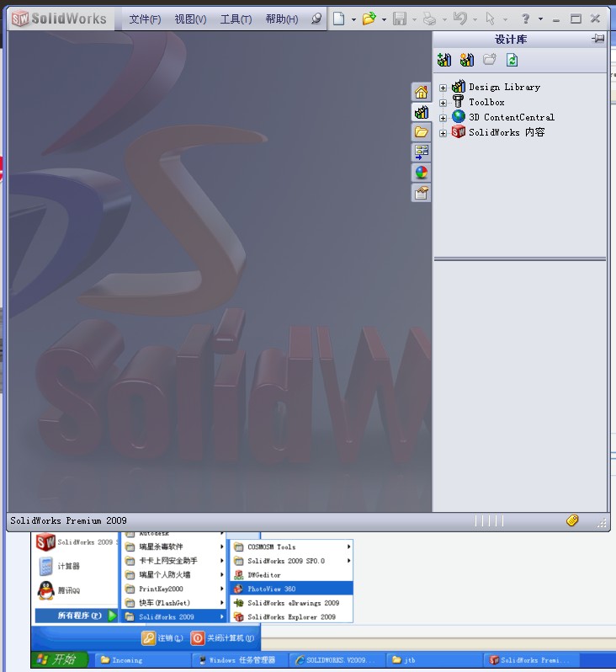
Task: Click the 注销(L) log off button
Action: [x=162, y=638]
